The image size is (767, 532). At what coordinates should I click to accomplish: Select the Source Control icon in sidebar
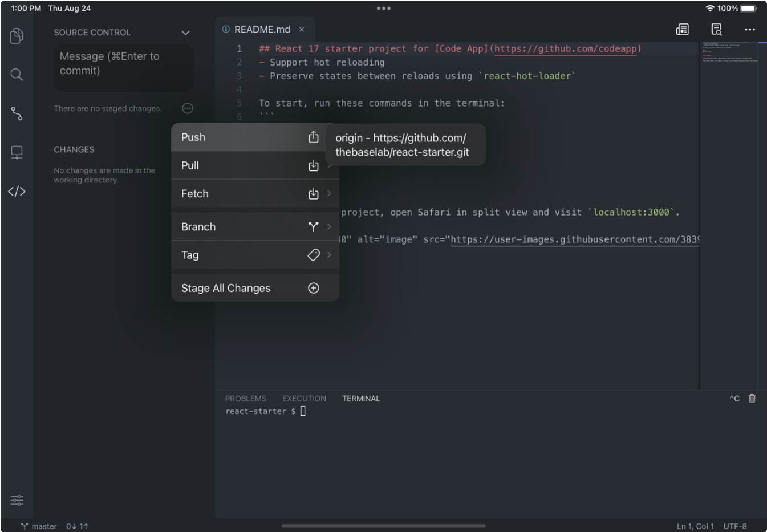pos(17,113)
